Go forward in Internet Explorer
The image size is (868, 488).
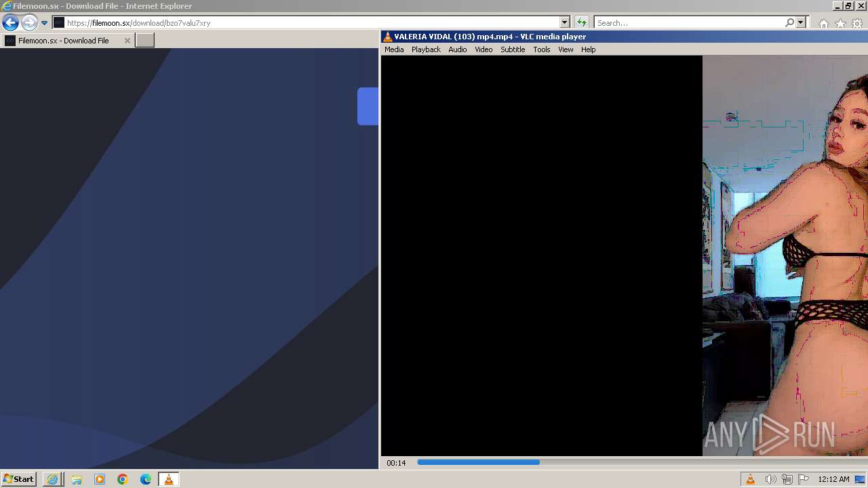pos(28,22)
